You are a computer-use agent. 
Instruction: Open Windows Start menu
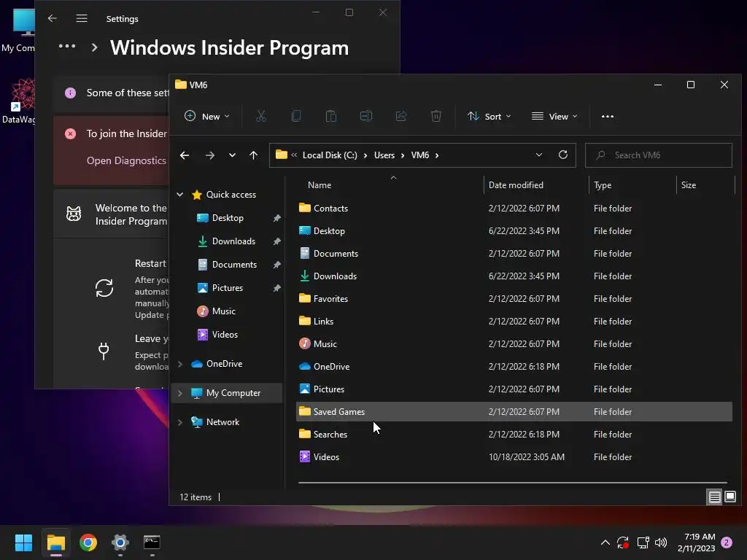pyautogui.click(x=23, y=542)
